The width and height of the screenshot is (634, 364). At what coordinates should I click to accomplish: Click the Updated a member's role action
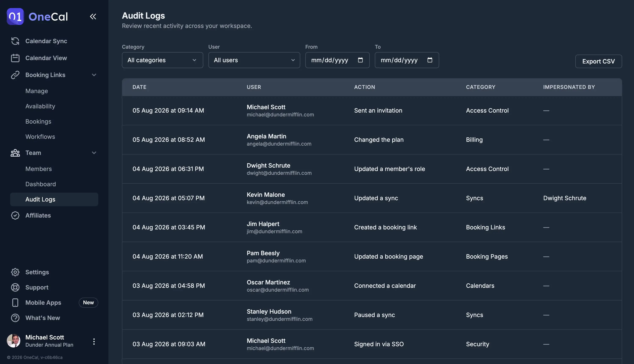tap(389, 169)
